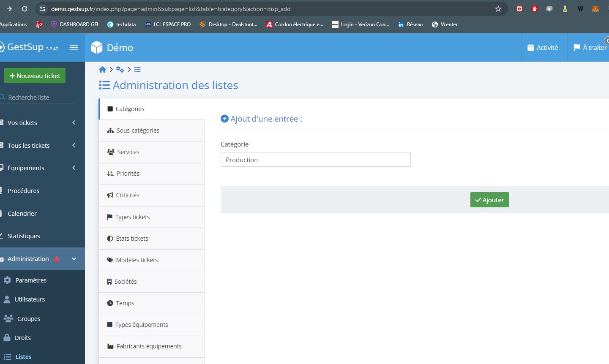Click the tags icon next to Modèles tickets
Viewport: 609px width, 364px height.
point(110,260)
